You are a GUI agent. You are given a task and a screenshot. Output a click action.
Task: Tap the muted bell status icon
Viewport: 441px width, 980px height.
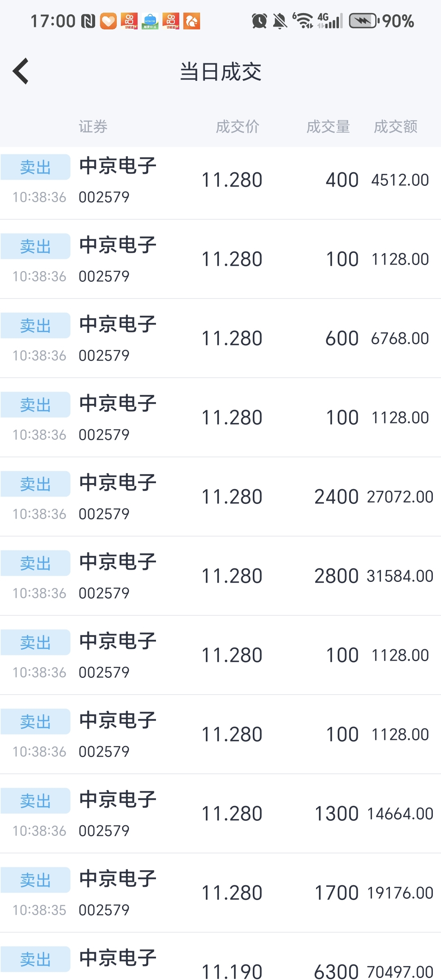click(280, 21)
